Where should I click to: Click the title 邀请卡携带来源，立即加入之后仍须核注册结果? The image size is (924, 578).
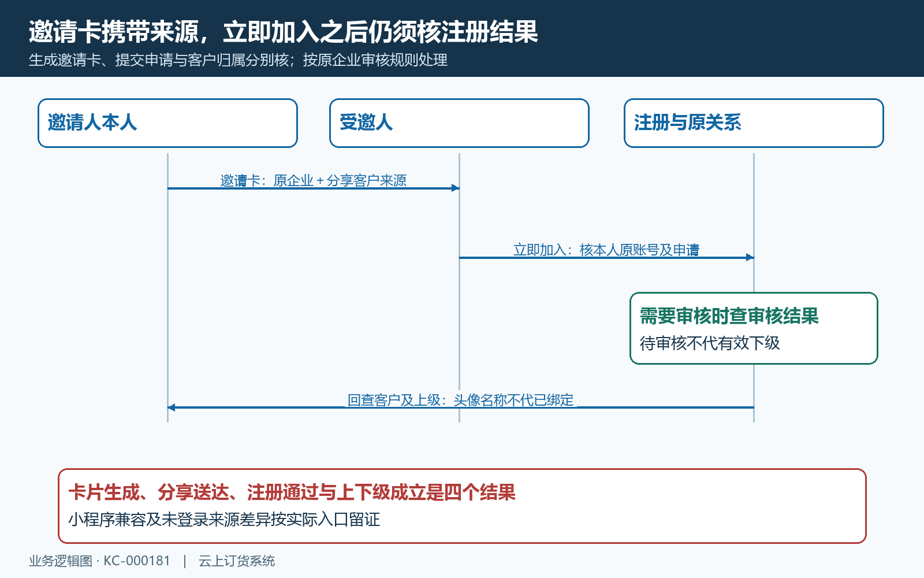[x=283, y=32]
